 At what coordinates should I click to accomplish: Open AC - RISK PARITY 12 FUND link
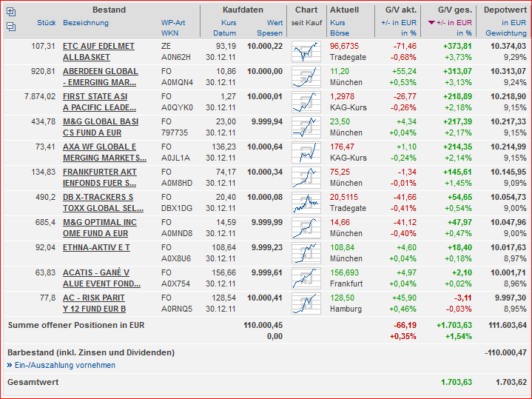click(x=94, y=303)
